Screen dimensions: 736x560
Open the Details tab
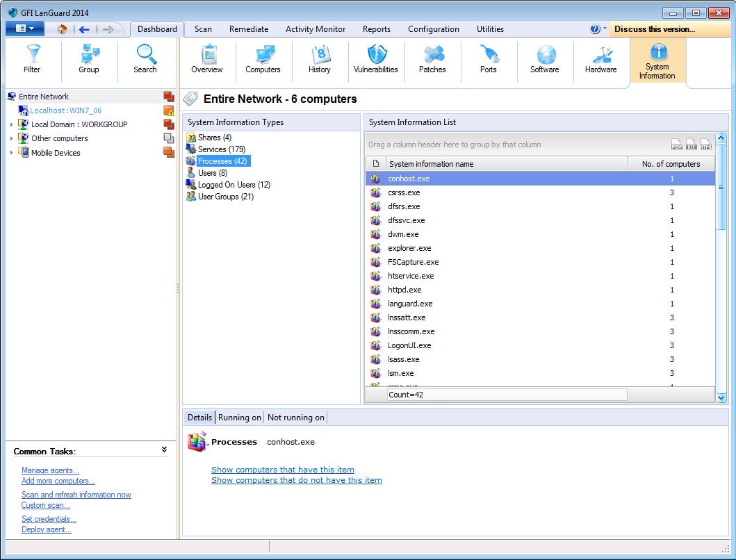pyautogui.click(x=199, y=418)
